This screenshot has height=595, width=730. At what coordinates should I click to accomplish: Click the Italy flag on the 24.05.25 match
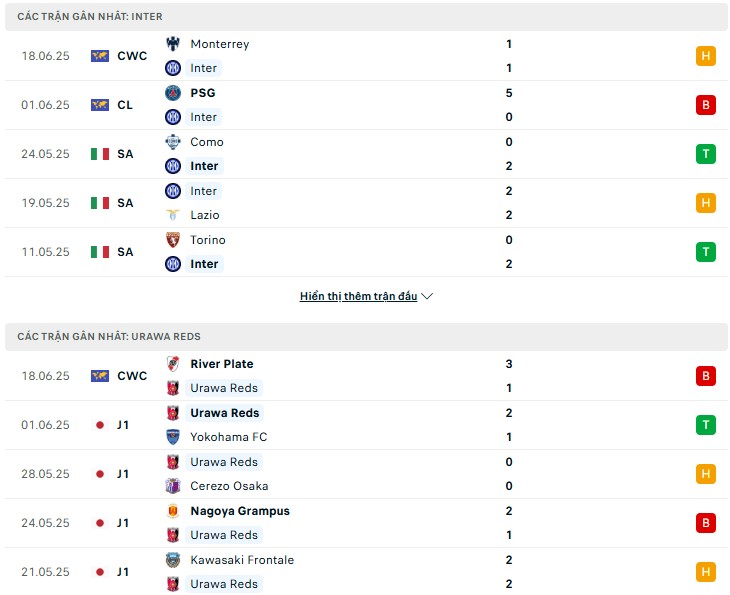(x=100, y=154)
